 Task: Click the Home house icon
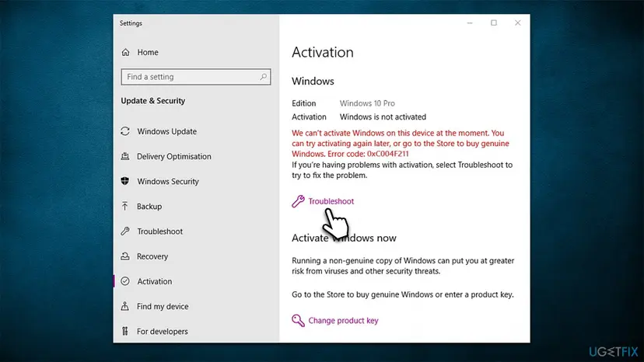click(x=126, y=52)
